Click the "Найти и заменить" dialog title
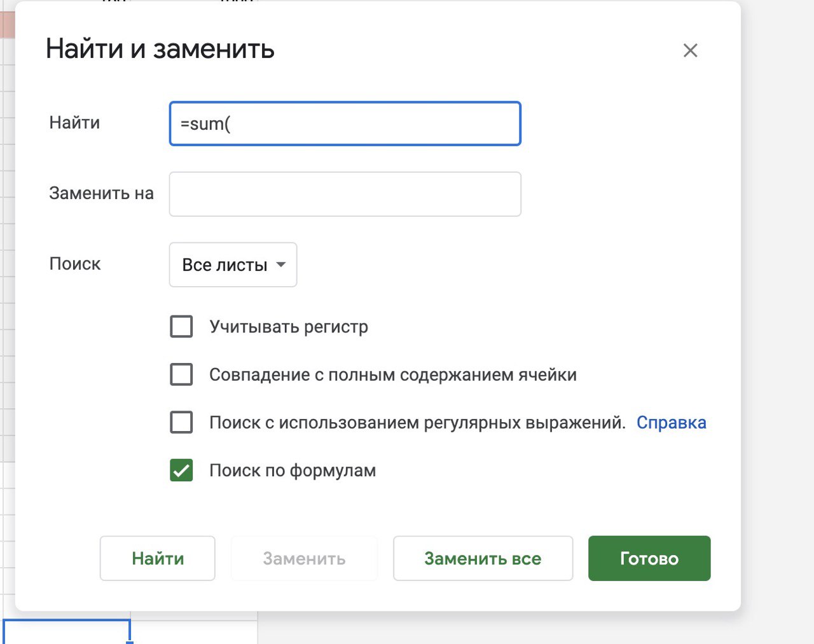814x644 pixels. tap(160, 49)
